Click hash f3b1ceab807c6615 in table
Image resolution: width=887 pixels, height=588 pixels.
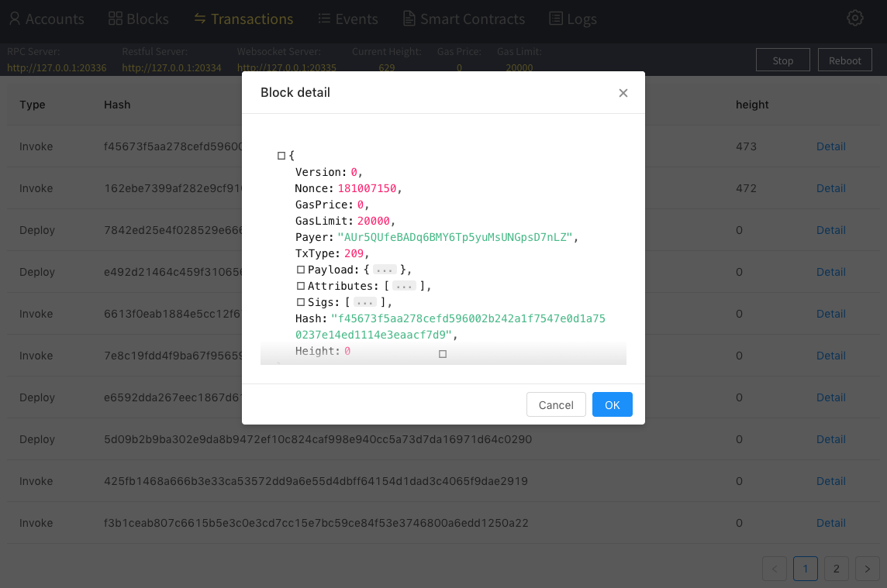coord(316,523)
